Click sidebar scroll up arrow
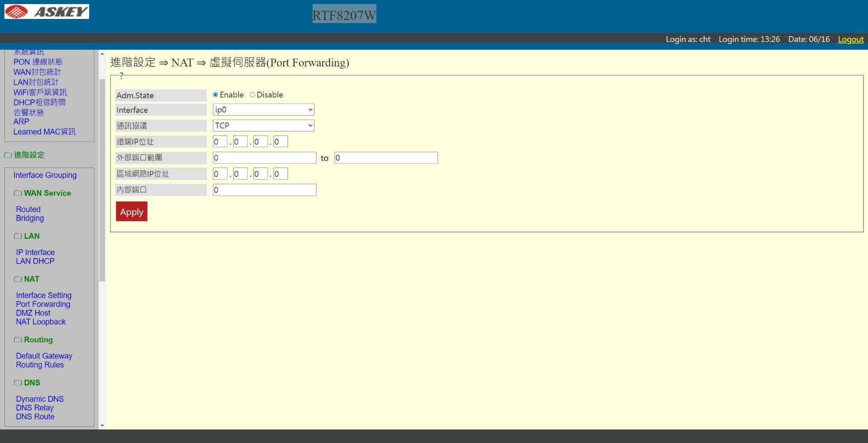868x443 pixels. point(102,54)
